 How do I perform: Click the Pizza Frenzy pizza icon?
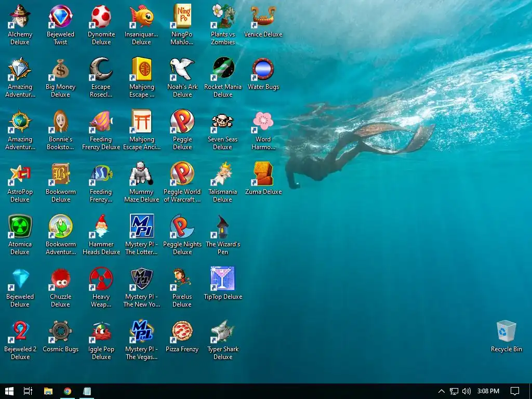(x=182, y=331)
